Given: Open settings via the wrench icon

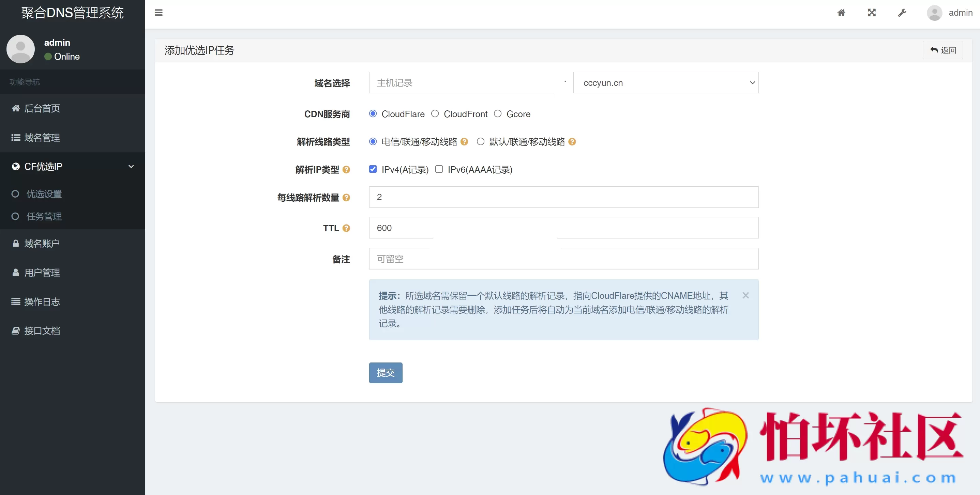Looking at the screenshot, I should point(902,13).
